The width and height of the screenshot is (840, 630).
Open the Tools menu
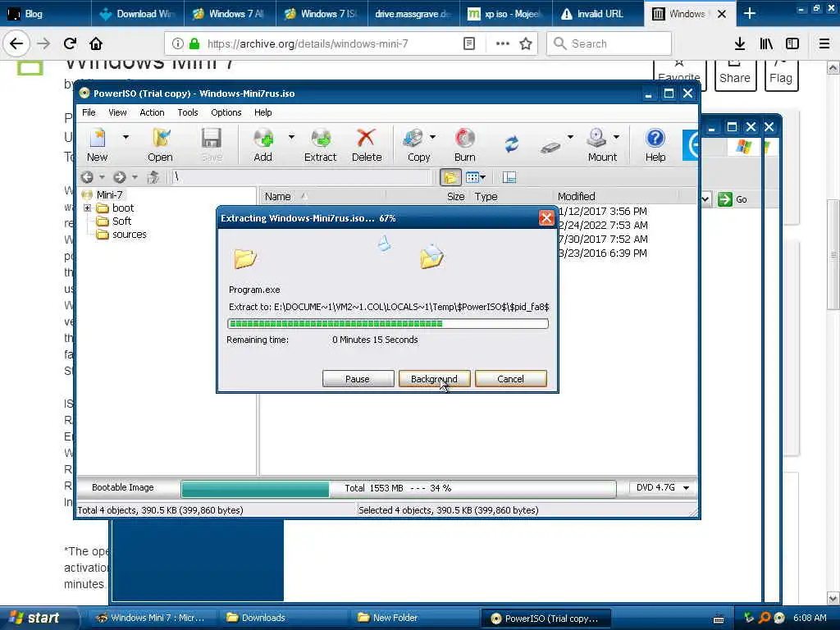188,112
